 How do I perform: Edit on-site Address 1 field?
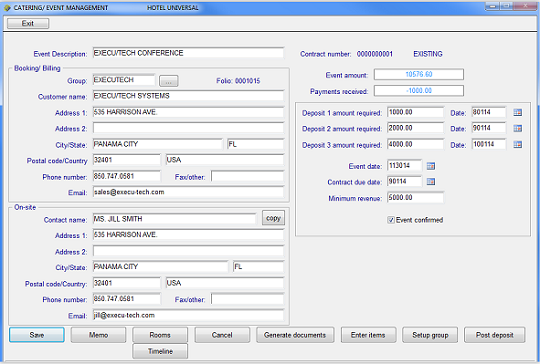(188, 235)
